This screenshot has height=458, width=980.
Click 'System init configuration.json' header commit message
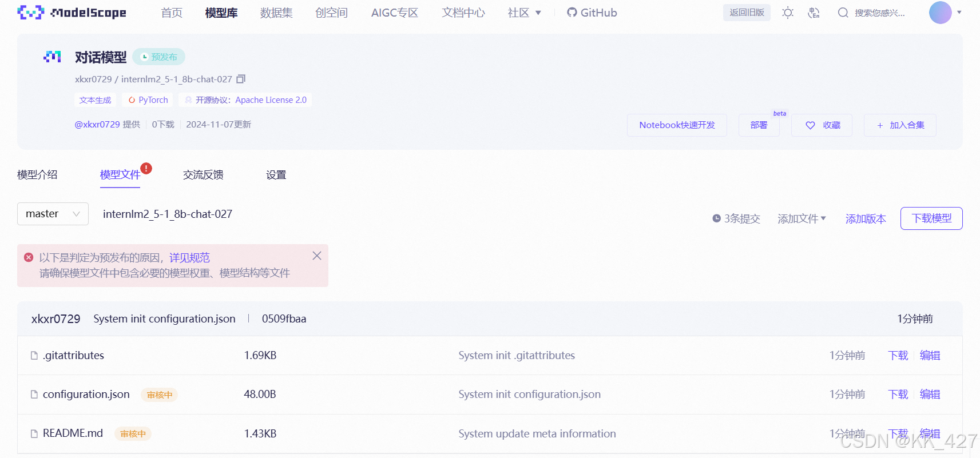click(164, 318)
